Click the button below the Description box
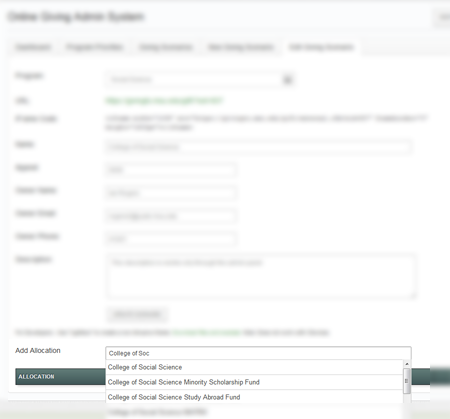The height and width of the screenshot is (419, 450). coord(137,314)
